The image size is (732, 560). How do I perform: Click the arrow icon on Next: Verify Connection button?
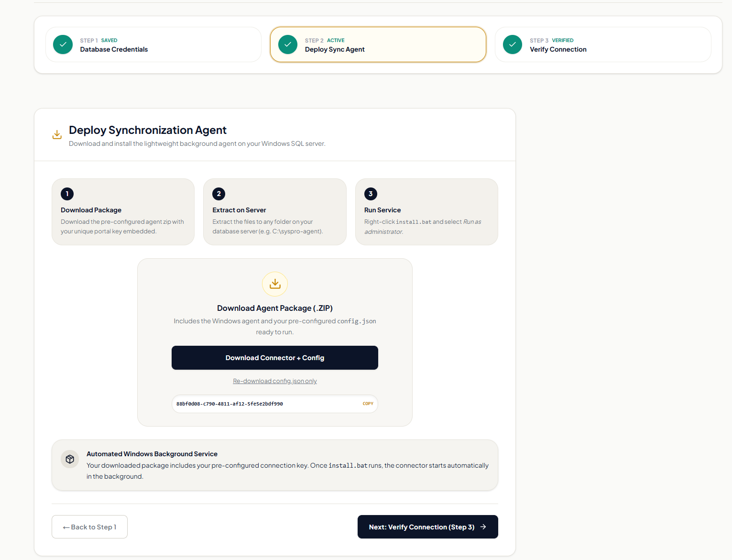coord(483,527)
